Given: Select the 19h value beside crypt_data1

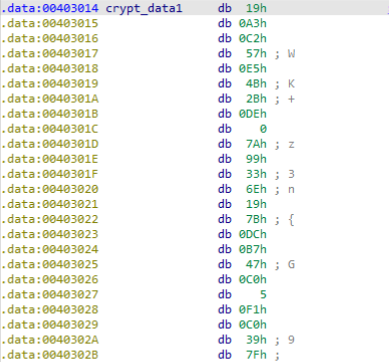Looking at the screenshot, I should [x=256, y=8].
